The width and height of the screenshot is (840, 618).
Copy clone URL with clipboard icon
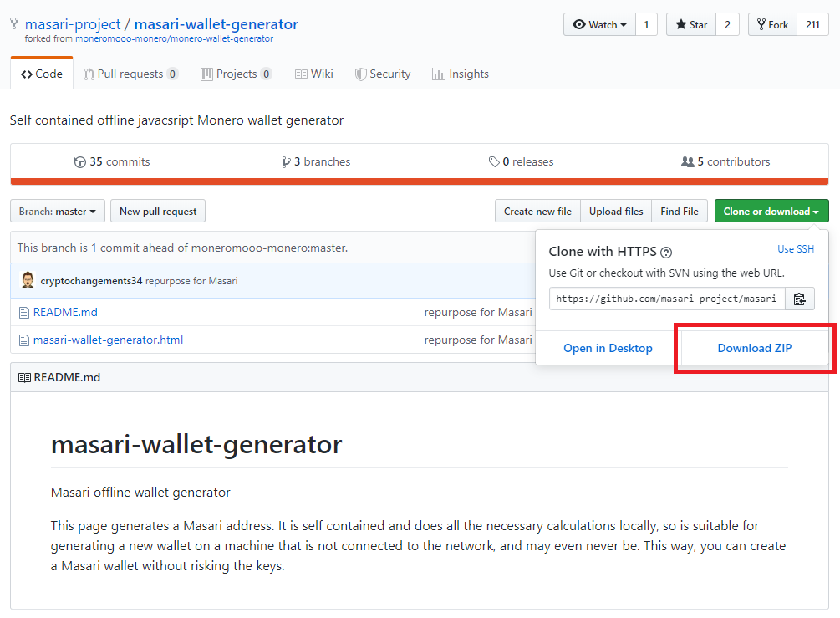pos(799,299)
